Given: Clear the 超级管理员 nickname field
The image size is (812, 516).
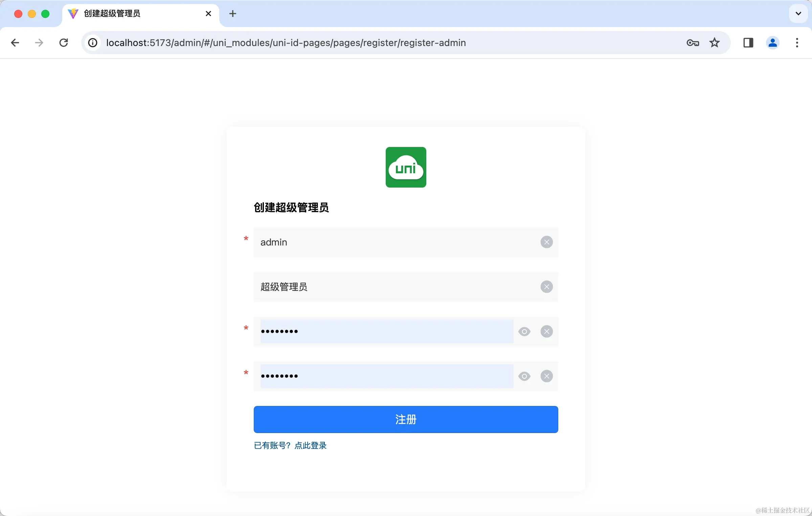Looking at the screenshot, I should click(x=546, y=287).
